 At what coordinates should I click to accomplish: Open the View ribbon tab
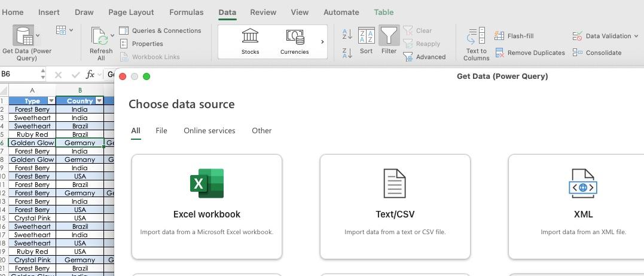[x=300, y=13]
